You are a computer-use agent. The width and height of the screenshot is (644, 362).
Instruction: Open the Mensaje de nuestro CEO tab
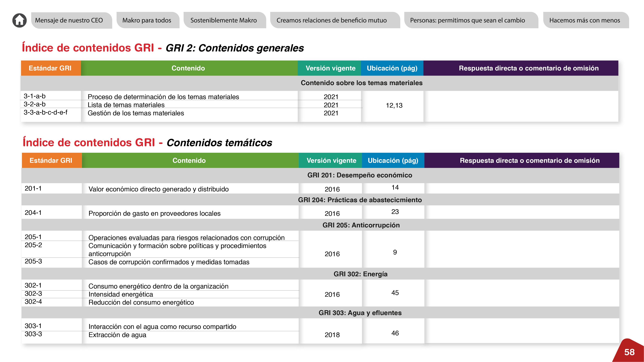pyautogui.click(x=69, y=20)
